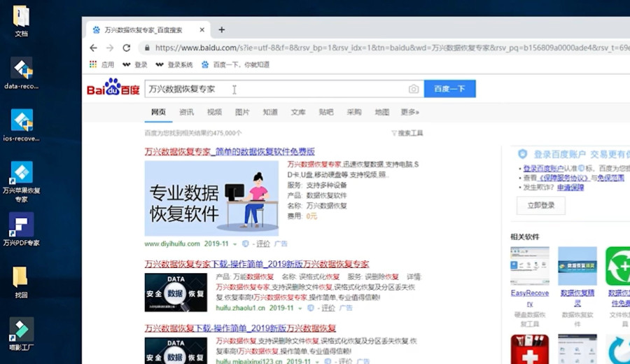
Task: Click 评价 under the diyihuifu result
Action: (263, 244)
